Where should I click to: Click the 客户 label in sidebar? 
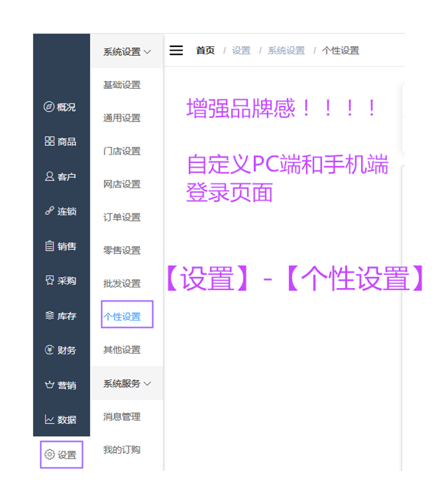66,177
